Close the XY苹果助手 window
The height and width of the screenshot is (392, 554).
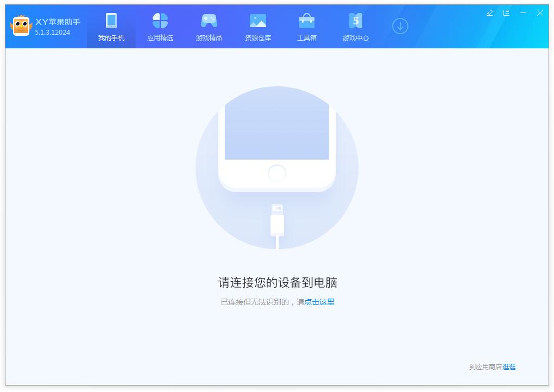pyautogui.click(x=540, y=13)
